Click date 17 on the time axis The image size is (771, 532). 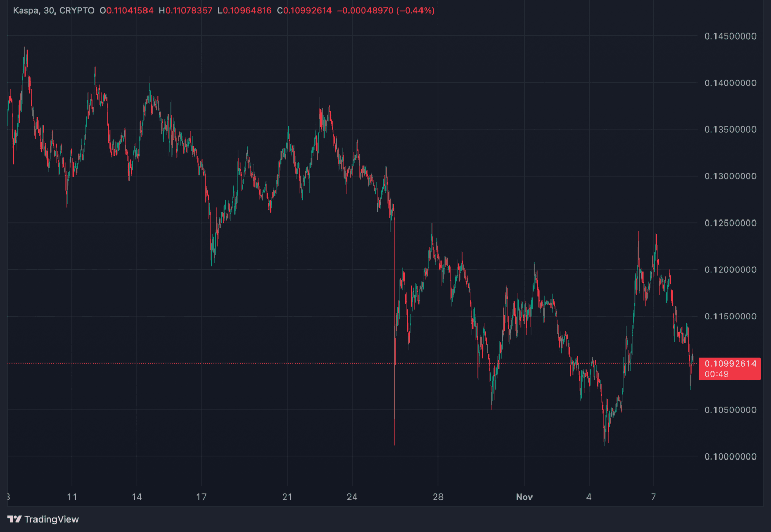coord(201,497)
